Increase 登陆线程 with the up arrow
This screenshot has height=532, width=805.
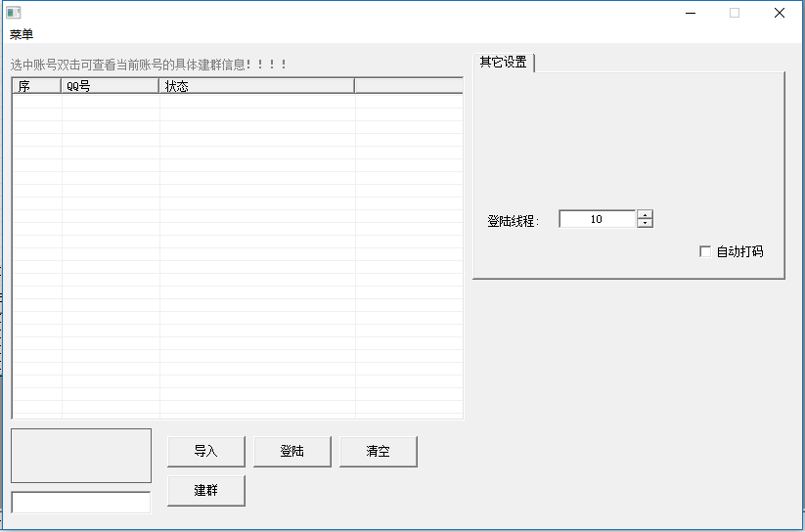coord(645,214)
